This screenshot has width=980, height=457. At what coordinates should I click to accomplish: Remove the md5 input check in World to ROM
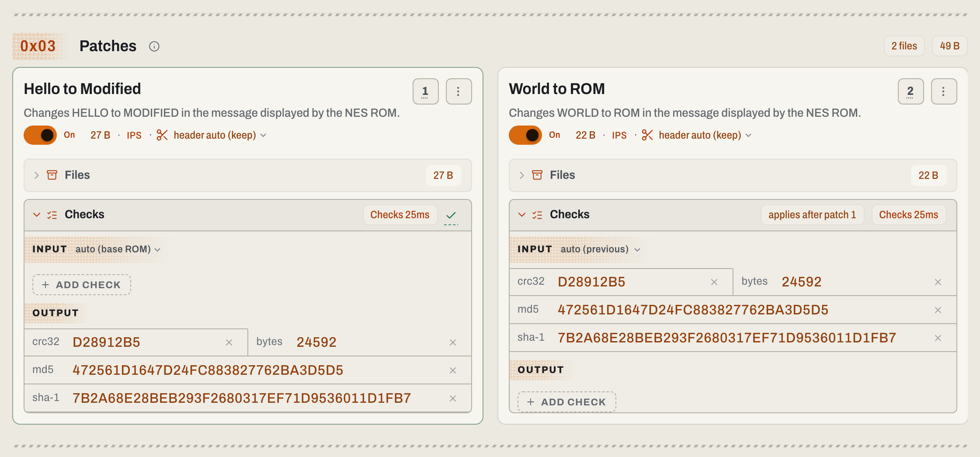pos(938,310)
